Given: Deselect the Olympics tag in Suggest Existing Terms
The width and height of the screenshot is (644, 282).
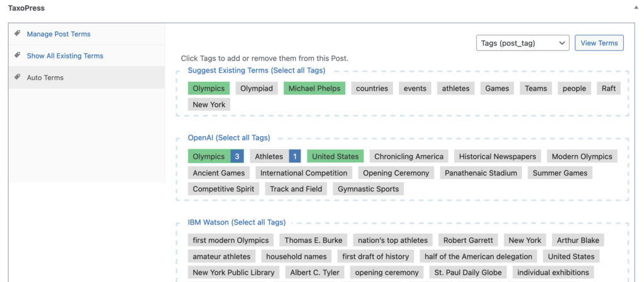Looking at the screenshot, I should pos(209,88).
